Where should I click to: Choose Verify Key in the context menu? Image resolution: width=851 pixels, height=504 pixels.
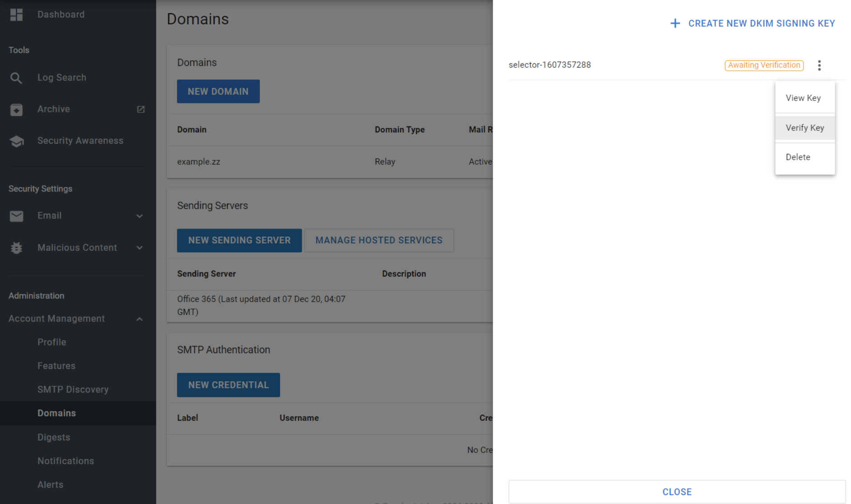(805, 128)
